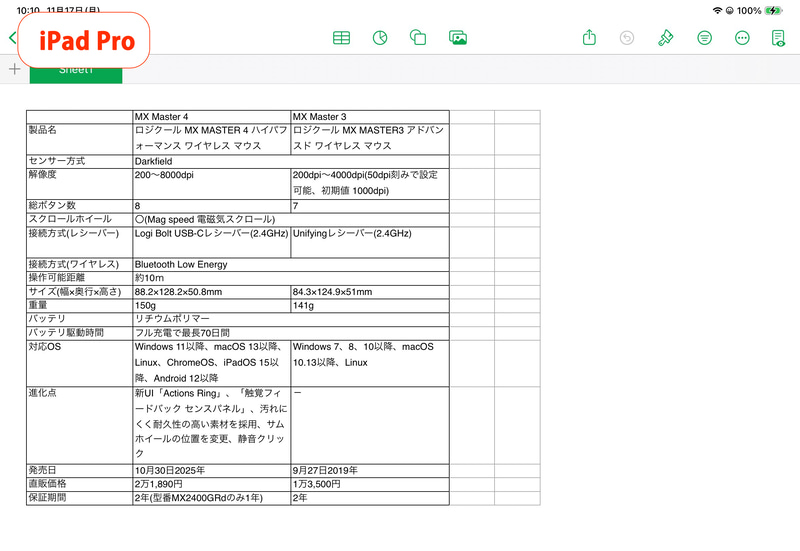The width and height of the screenshot is (800, 551).
Task: Select the Mag speed 電磁気スクロール cell
Action: tap(291, 220)
